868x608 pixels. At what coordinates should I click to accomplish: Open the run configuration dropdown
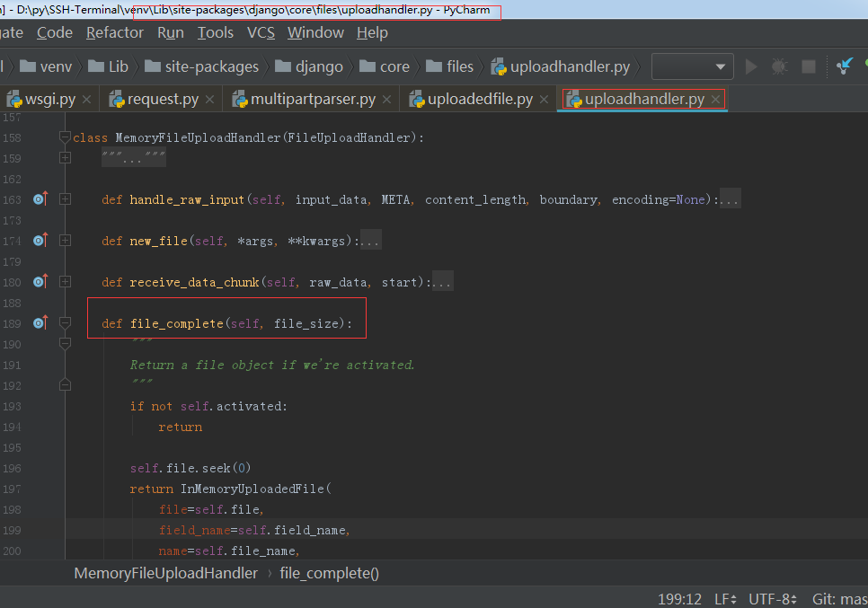693,67
